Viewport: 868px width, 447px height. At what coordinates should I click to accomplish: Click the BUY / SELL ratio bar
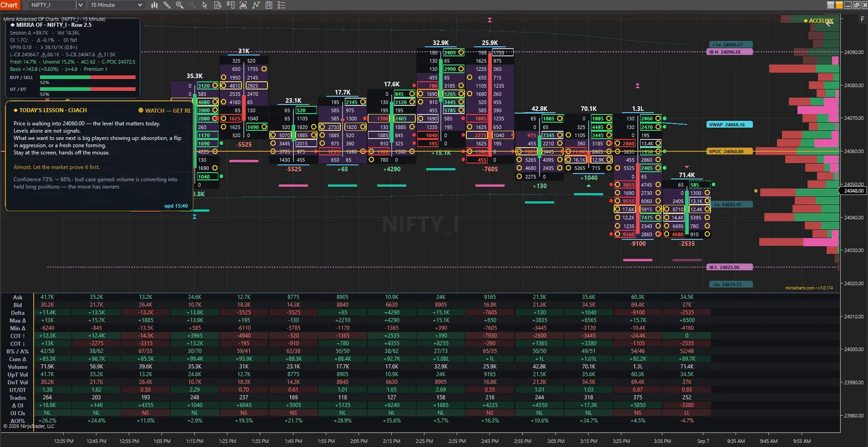click(x=88, y=77)
